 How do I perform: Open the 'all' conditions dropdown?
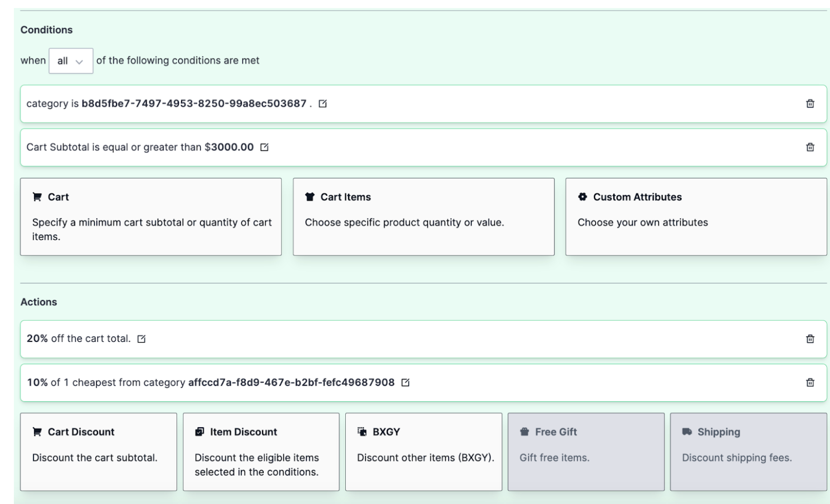coord(71,61)
